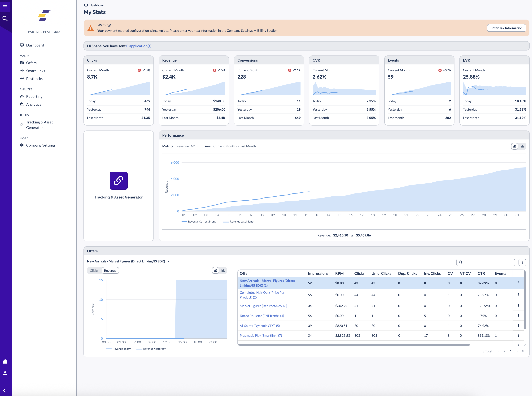Click the Tracking & Asset Generator tile icon

tap(118, 181)
